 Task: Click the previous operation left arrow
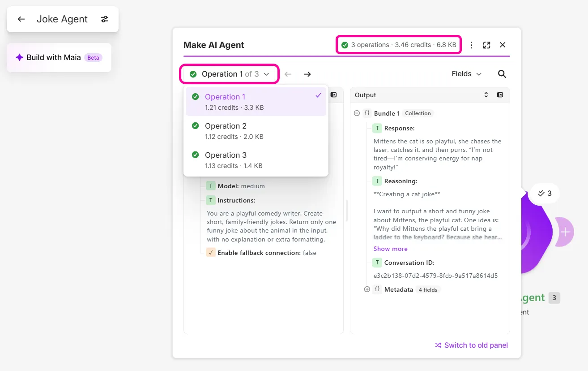click(288, 74)
